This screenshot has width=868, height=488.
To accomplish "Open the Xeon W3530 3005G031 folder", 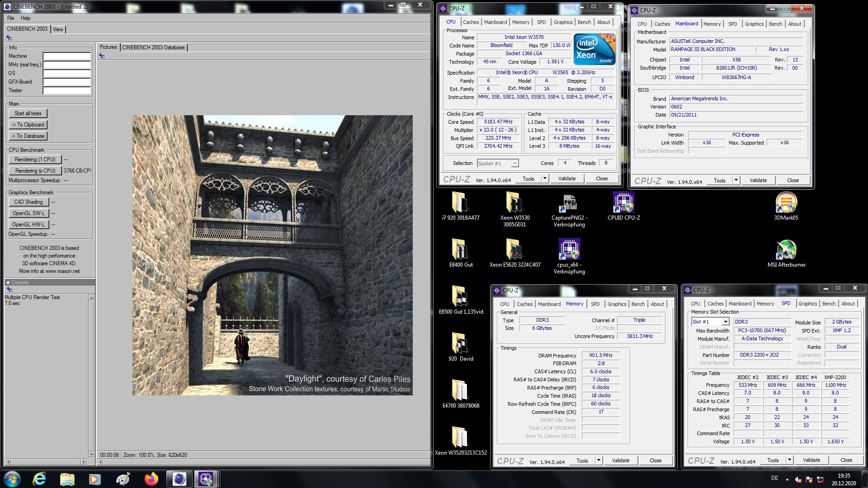I will click(x=514, y=202).
